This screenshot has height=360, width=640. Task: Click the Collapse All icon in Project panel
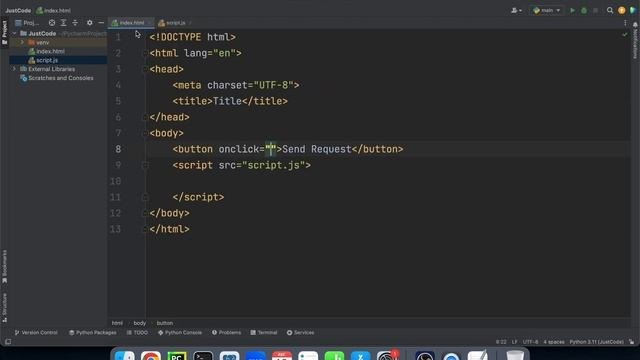click(75, 23)
